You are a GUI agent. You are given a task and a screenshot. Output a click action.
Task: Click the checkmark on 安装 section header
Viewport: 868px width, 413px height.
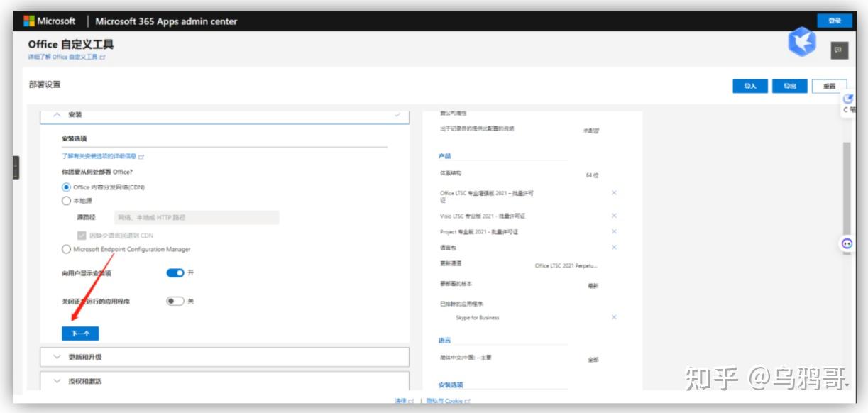pos(397,114)
